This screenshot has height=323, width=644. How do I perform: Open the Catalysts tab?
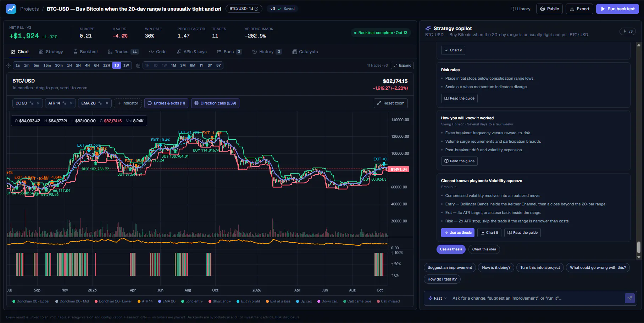tap(305, 52)
